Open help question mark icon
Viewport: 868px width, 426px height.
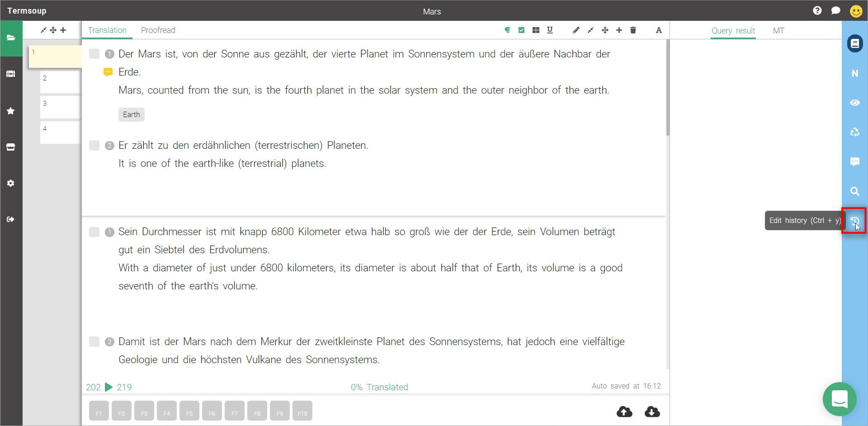coord(817,10)
